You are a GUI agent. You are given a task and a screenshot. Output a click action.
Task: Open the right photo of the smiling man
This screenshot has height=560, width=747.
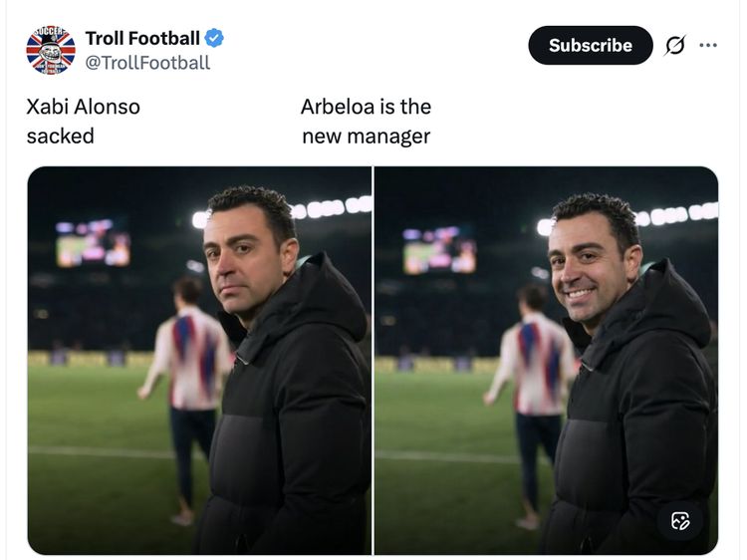coord(546,359)
